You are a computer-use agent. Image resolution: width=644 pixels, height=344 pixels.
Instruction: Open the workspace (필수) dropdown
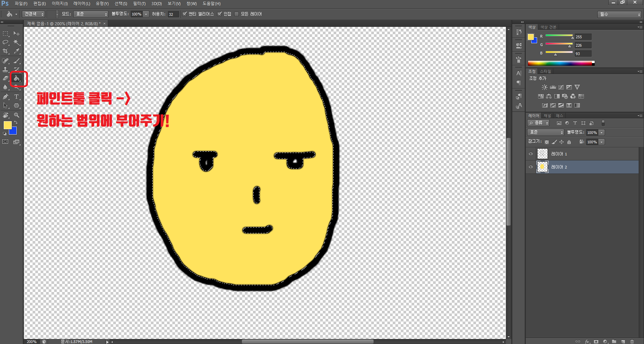point(619,14)
